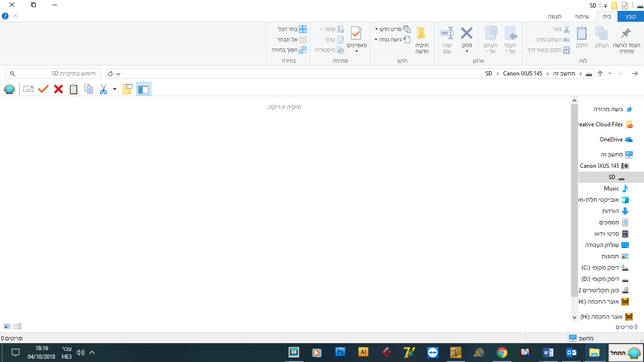Click the envelope email toolbar icon
This screenshot has width=644, height=362.
click(28, 89)
